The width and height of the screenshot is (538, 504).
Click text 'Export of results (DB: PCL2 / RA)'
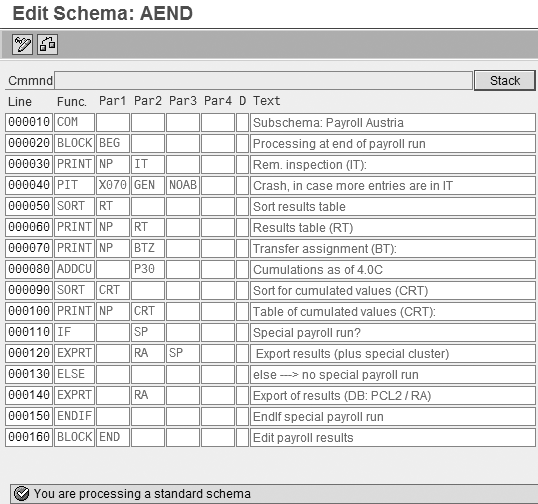pos(342,396)
